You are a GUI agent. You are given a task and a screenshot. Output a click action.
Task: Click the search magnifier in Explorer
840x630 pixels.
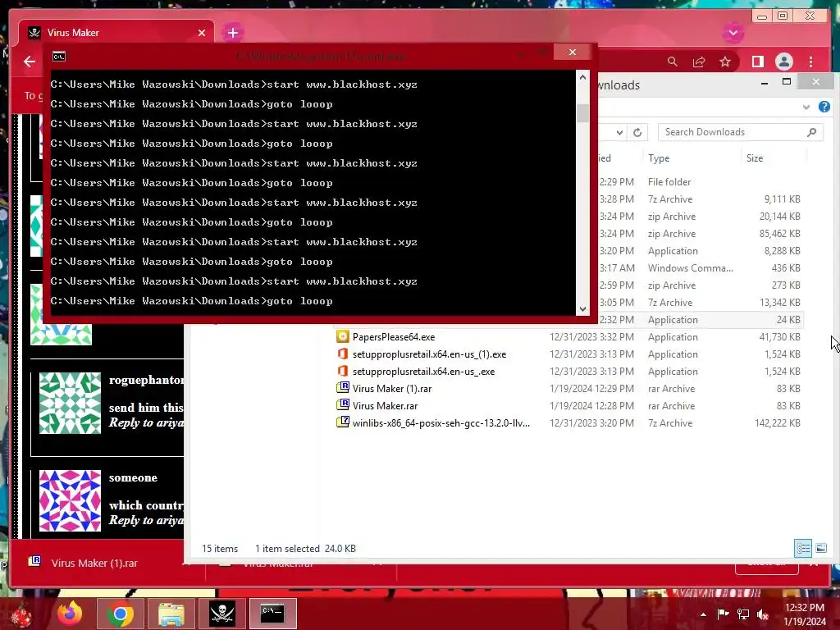pyautogui.click(x=811, y=132)
